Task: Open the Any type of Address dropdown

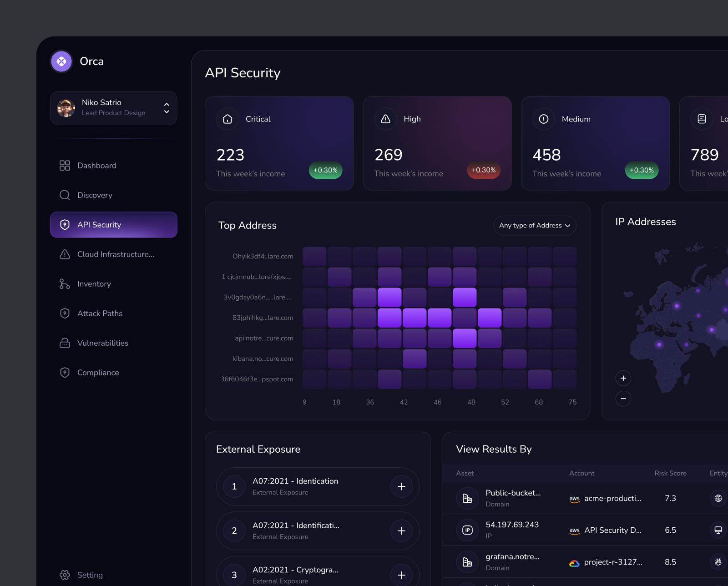Action: pos(535,226)
